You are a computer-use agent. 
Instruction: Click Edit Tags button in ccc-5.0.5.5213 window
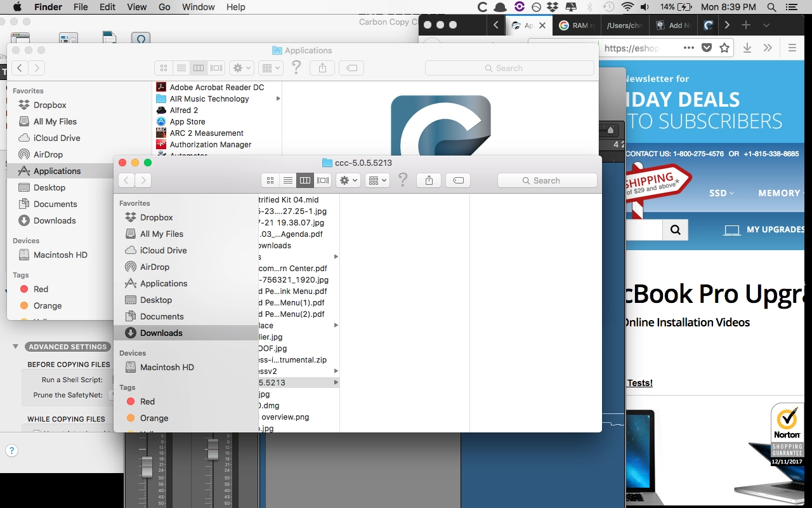(458, 180)
